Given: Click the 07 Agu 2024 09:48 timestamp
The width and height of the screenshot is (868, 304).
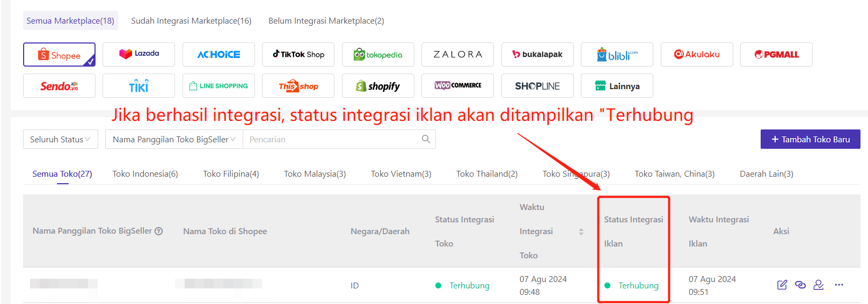Looking at the screenshot, I should tap(543, 285).
